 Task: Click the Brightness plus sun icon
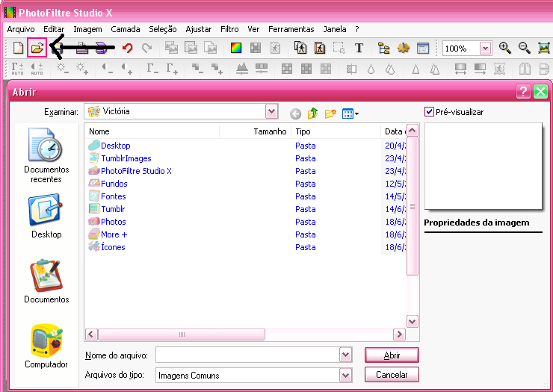point(81,69)
